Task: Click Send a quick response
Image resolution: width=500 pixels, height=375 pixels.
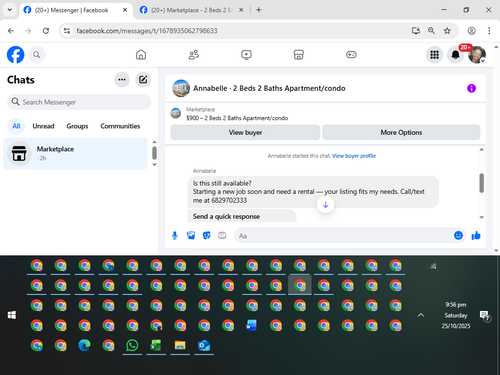Action: click(226, 217)
